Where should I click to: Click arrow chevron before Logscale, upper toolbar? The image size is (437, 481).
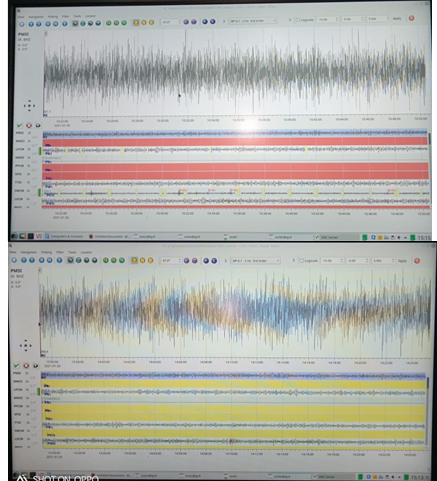click(289, 20)
